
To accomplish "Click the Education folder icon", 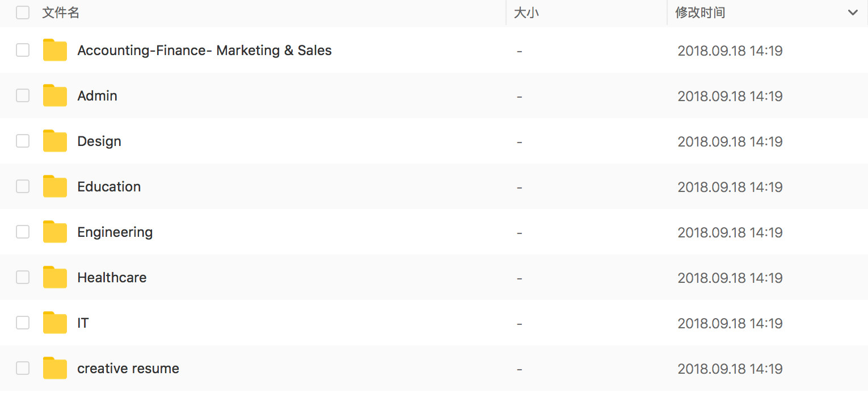I will point(55,187).
